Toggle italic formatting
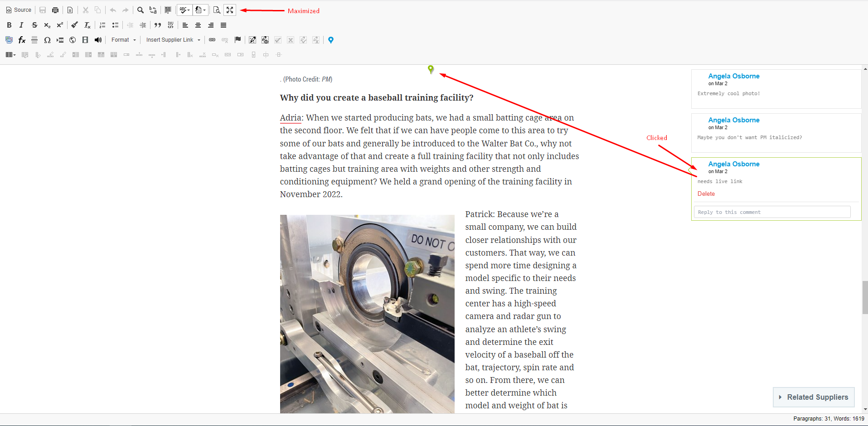The height and width of the screenshot is (426, 868). (21, 25)
